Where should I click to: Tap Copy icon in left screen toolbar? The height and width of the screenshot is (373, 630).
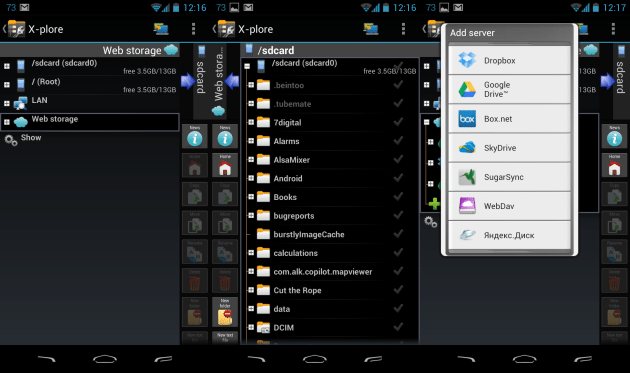coord(195,194)
